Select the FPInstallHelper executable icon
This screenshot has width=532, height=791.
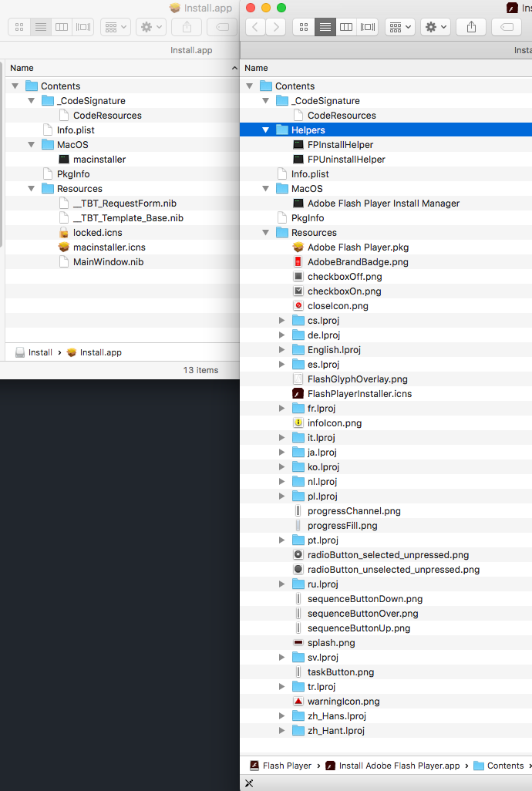click(x=298, y=145)
